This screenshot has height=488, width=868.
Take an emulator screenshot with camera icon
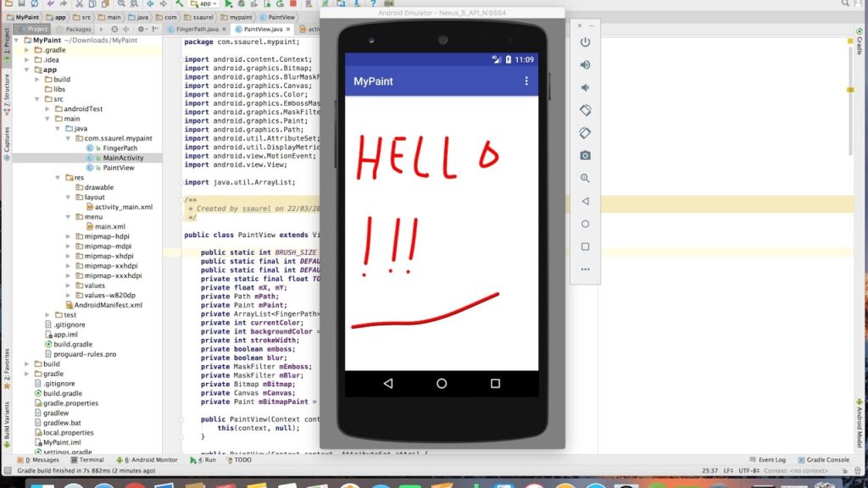click(585, 156)
